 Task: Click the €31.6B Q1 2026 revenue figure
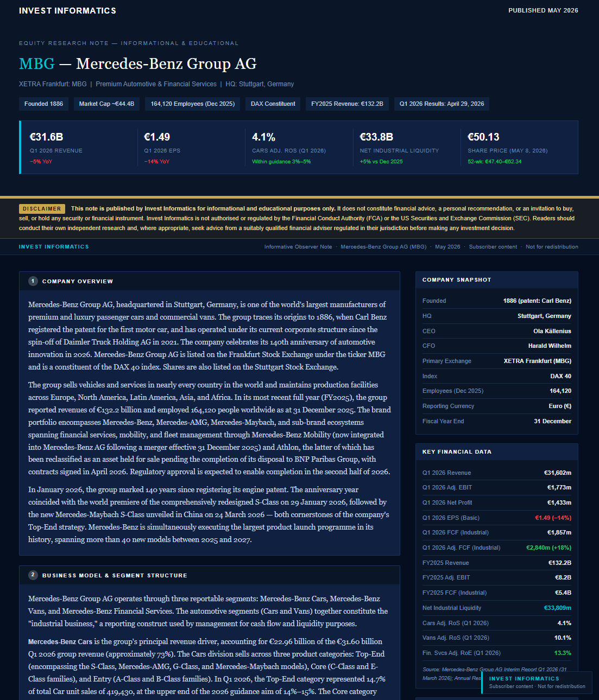(x=46, y=137)
